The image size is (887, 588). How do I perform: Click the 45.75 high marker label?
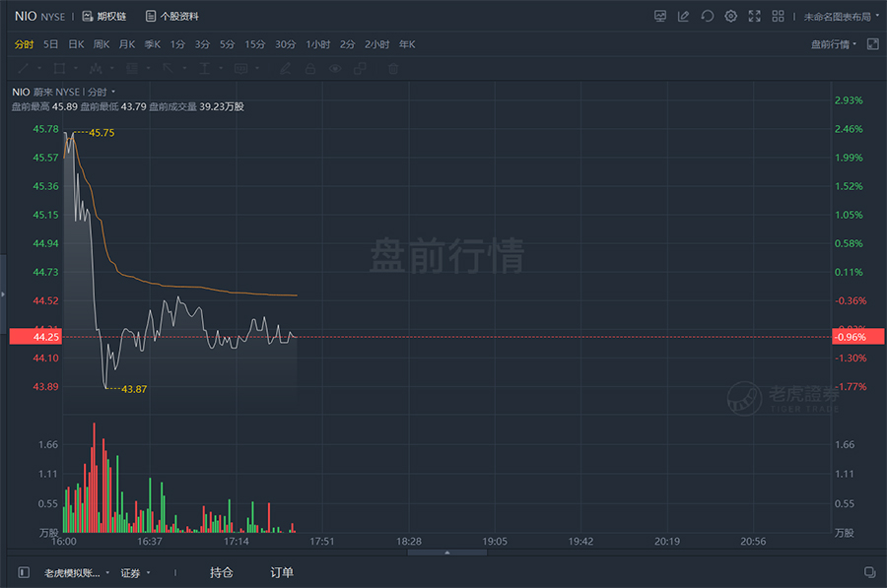tap(102, 133)
